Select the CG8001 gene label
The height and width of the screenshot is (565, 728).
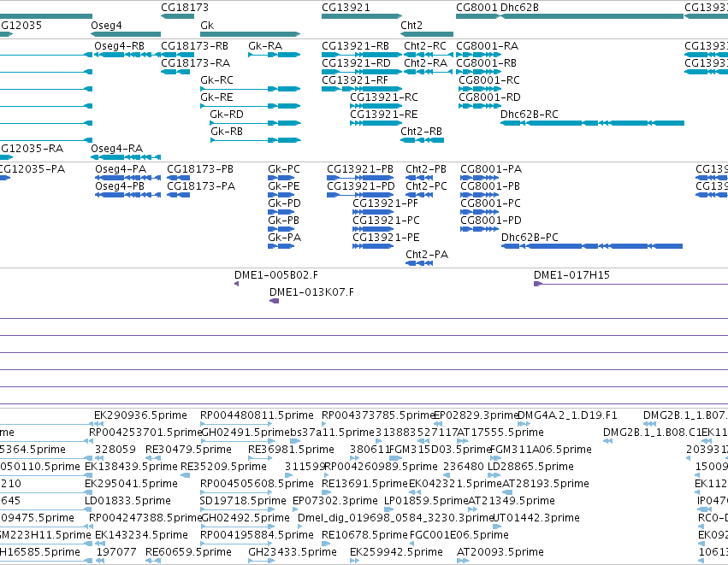click(476, 8)
